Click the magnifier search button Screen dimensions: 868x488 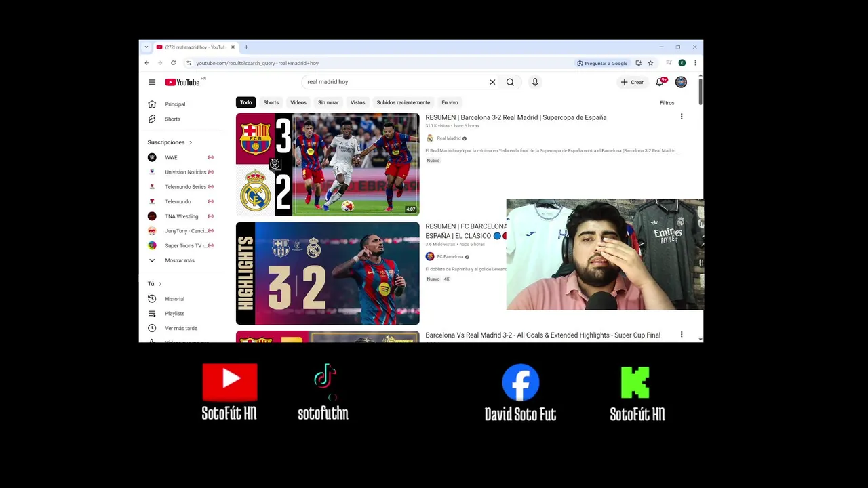[x=510, y=82]
